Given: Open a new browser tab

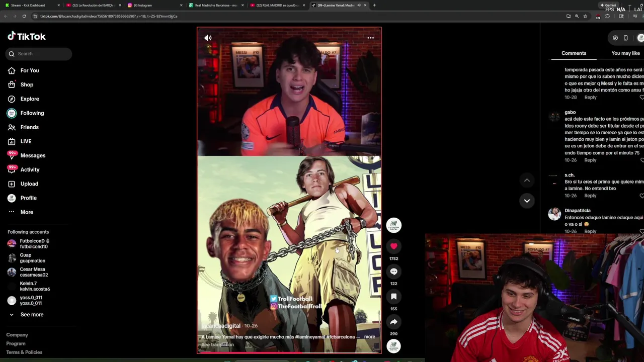Looking at the screenshot, I should [x=374, y=5].
